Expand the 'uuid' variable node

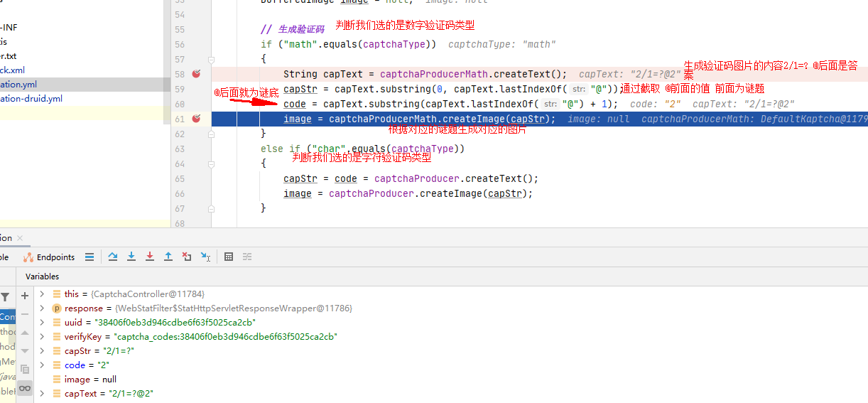click(42, 322)
